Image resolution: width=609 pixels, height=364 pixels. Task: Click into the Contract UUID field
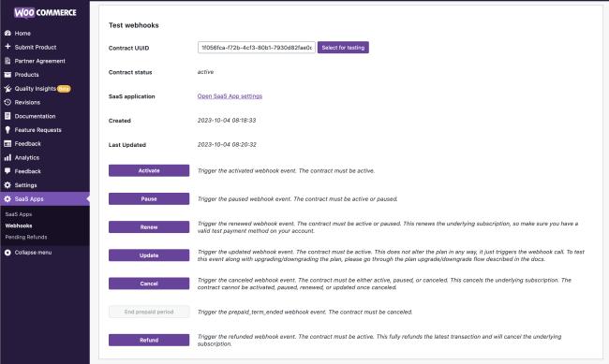pos(257,48)
